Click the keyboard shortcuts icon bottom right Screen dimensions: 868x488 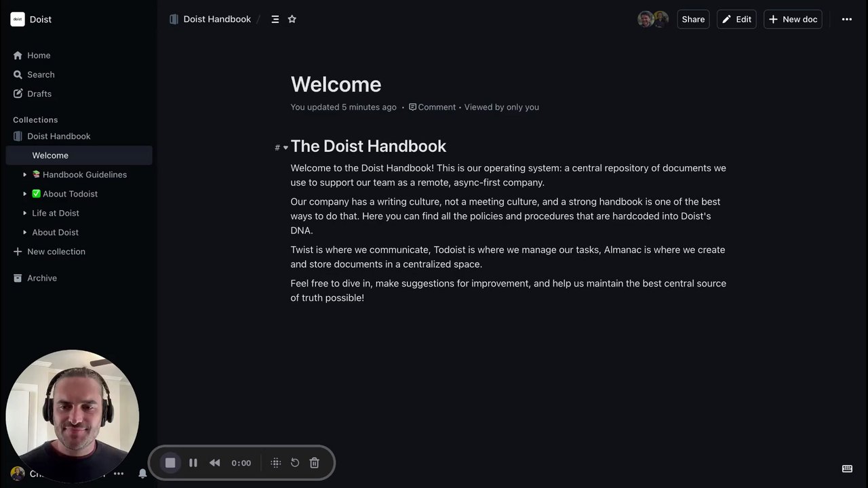(x=847, y=468)
